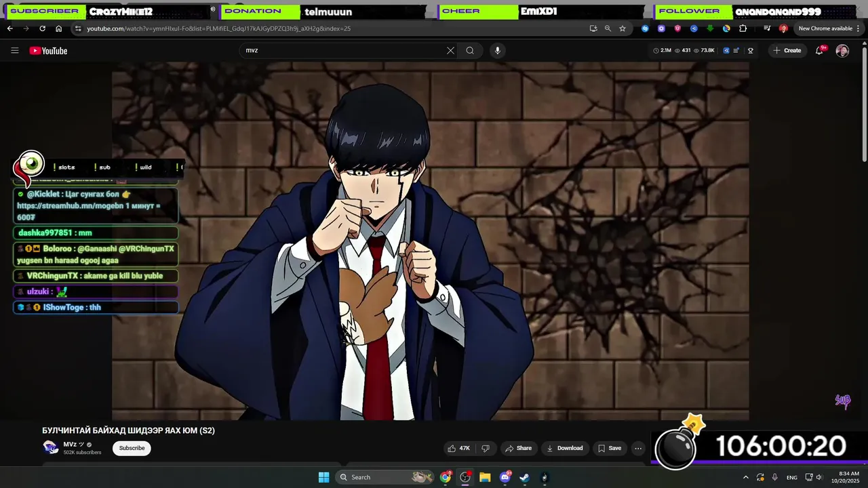The width and height of the screenshot is (868, 488).
Task: Click the 73.8K views stat
Action: [x=704, y=50]
